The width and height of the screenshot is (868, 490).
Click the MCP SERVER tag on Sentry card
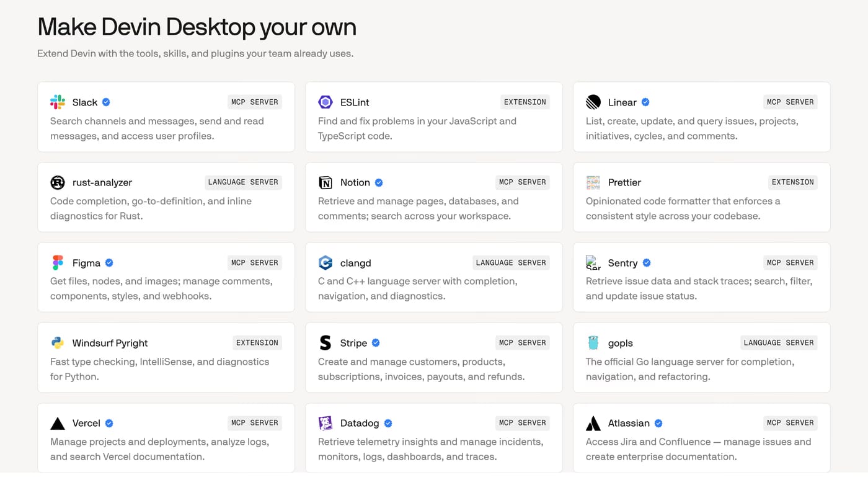tap(790, 263)
